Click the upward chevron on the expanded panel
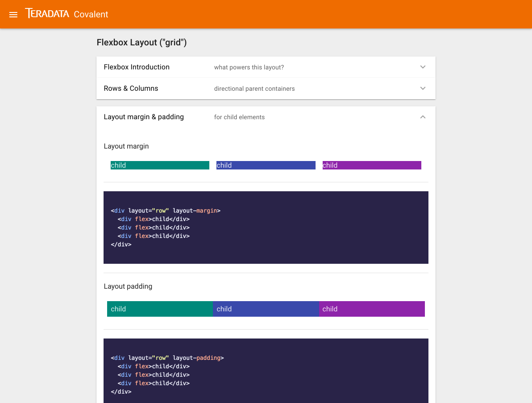The width and height of the screenshot is (532, 403). [423, 117]
